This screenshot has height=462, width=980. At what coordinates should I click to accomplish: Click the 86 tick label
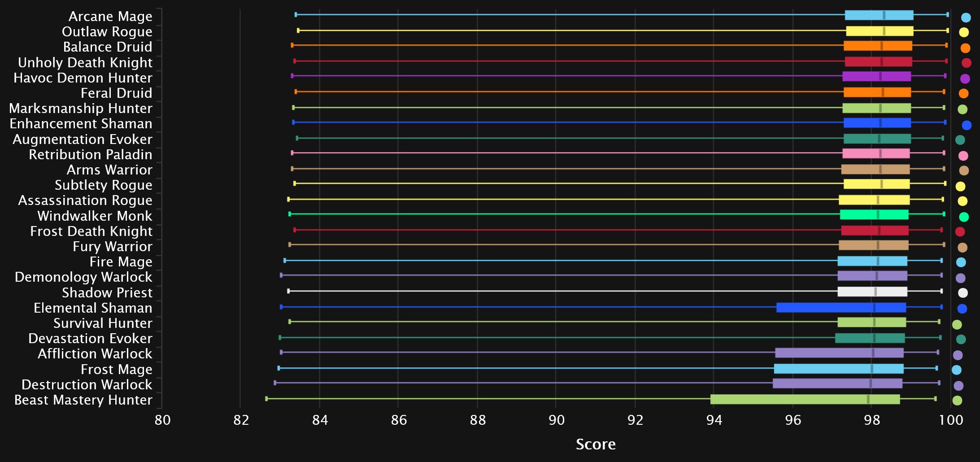tap(399, 420)
